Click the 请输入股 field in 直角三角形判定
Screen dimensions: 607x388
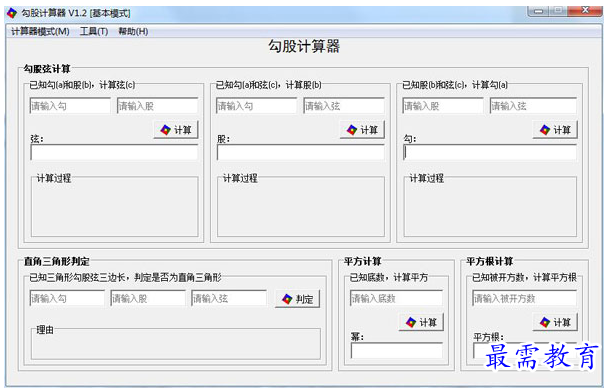pos(148,298)
